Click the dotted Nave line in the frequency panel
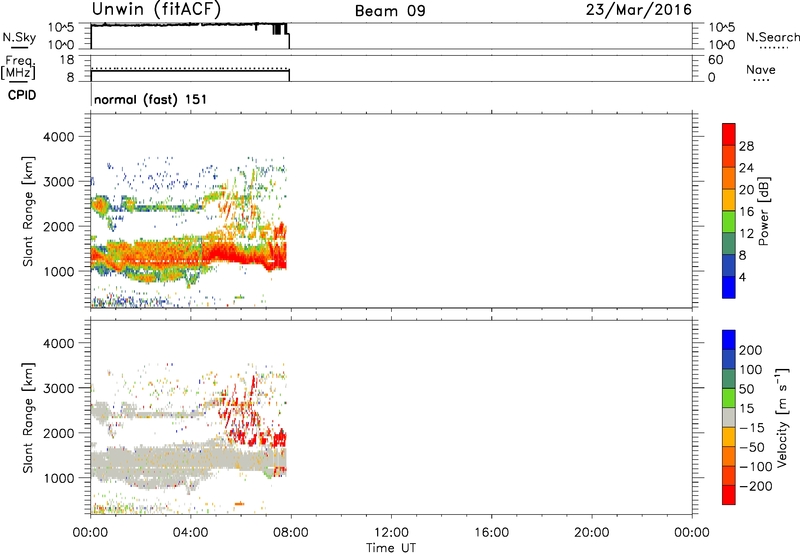 (x=190, y=68)
